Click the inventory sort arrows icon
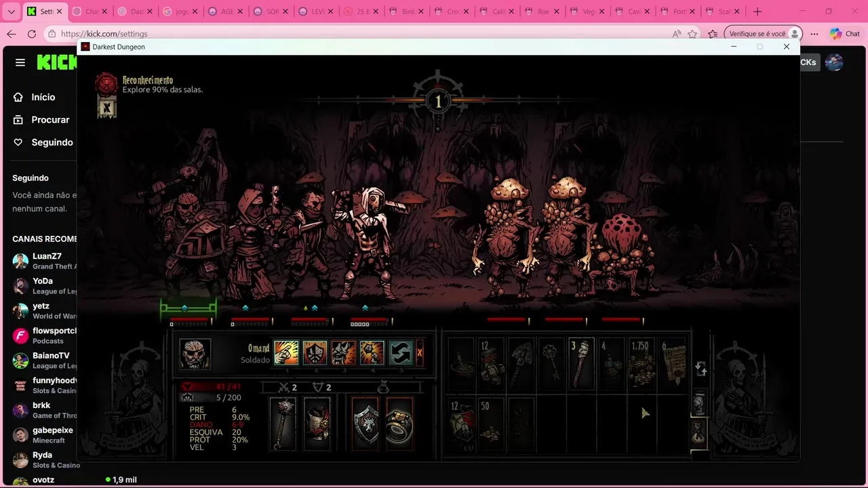Viewport: 868px width, 488px height. pos(701,369)
